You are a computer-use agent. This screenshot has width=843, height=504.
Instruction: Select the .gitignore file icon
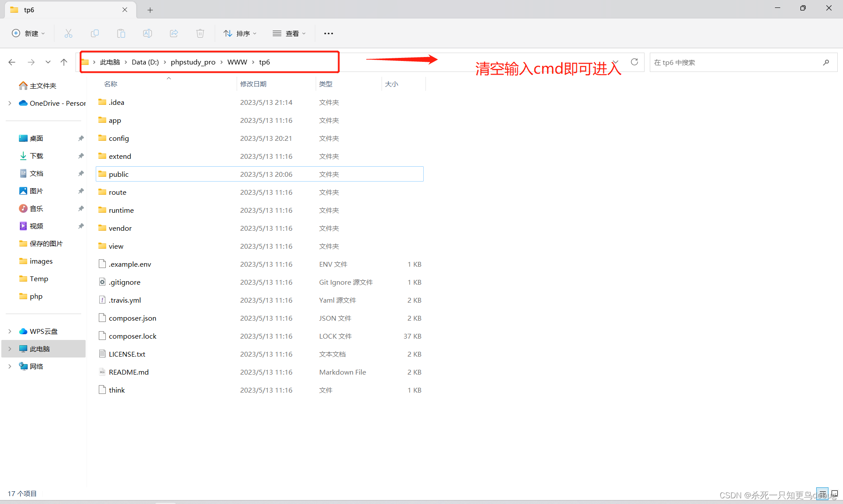point(102,282)
